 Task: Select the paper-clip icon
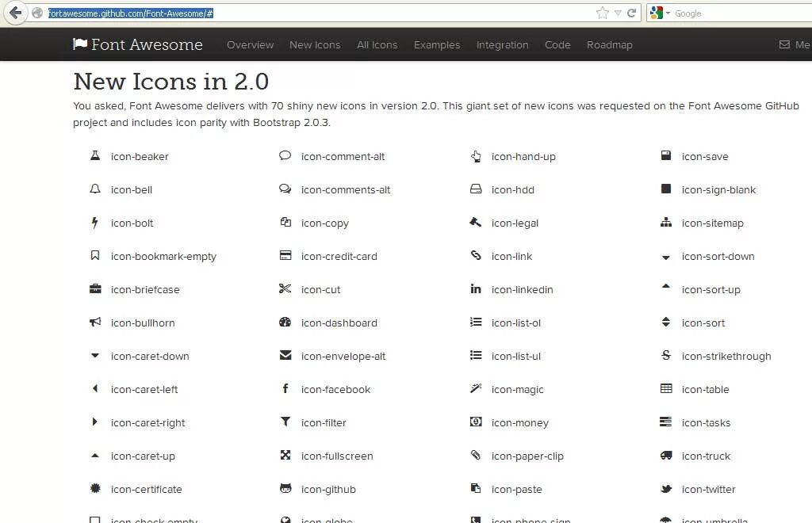(x=476, y=455)
